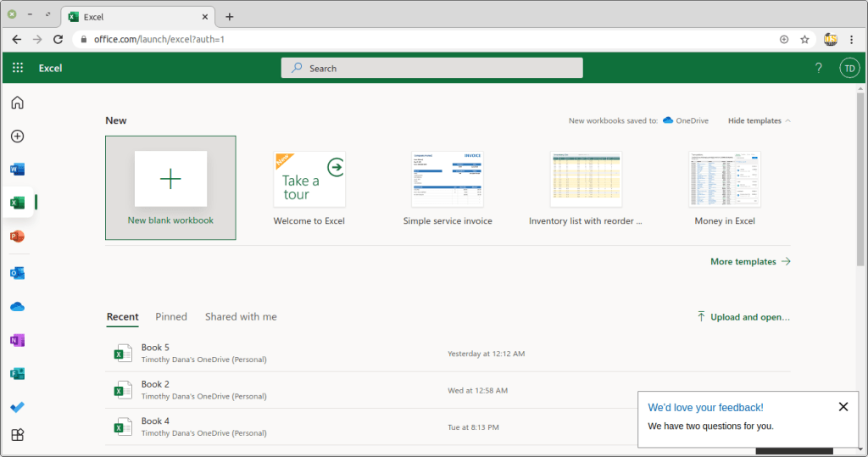The width and height of the screenshot is (868, 457).
Task: Open OneDrive from the left sidebar
Action: pos(17,307)
